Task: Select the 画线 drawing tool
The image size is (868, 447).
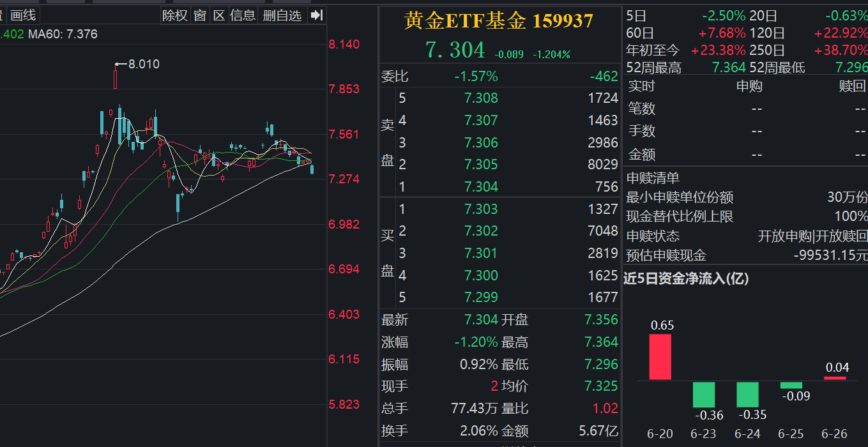Action: pos(24,15)
